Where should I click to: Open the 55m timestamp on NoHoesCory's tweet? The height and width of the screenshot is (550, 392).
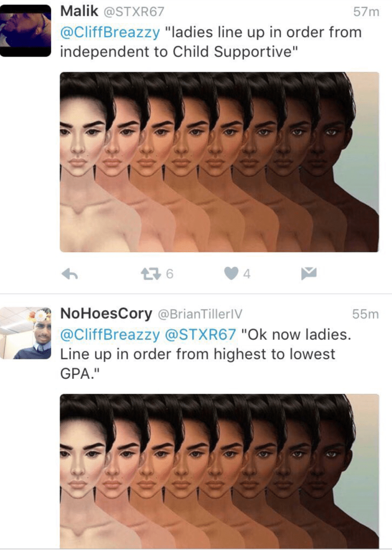point(366,314)
